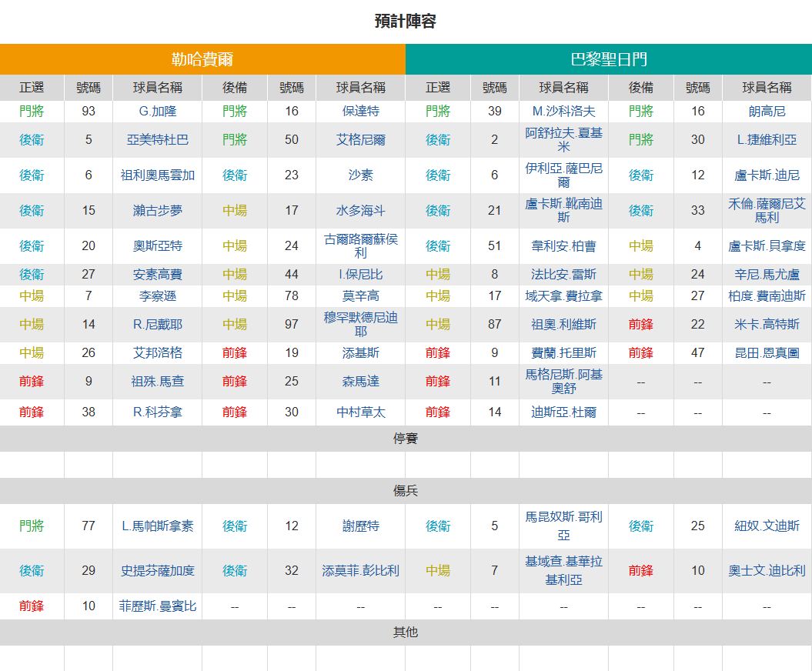This screenshot has height=671, width=812.
Task: Select player 盧卡斯.貝拿度
Action: (767, 246)
